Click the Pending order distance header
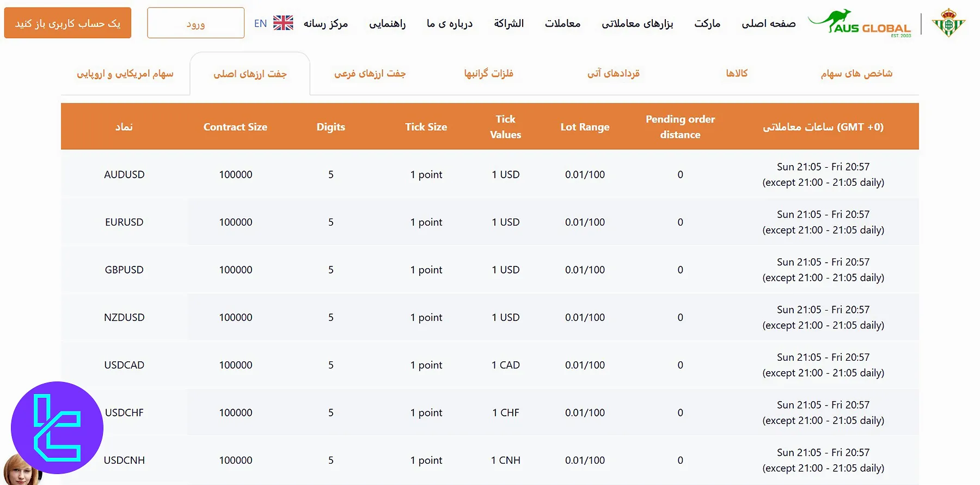Screen dimensions: 980x485 [680, 126]
